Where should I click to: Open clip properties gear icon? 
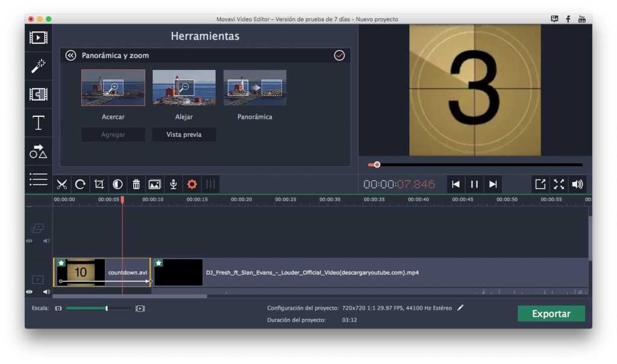click(192, 184)
